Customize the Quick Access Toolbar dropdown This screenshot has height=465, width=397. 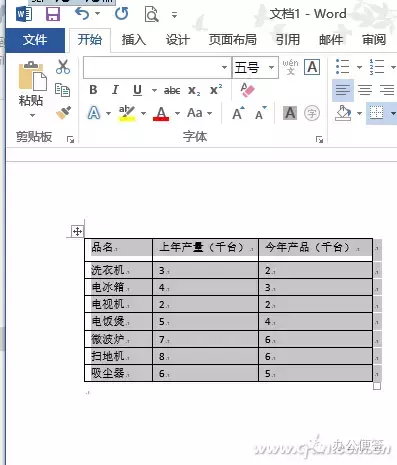tap(174, 15)
